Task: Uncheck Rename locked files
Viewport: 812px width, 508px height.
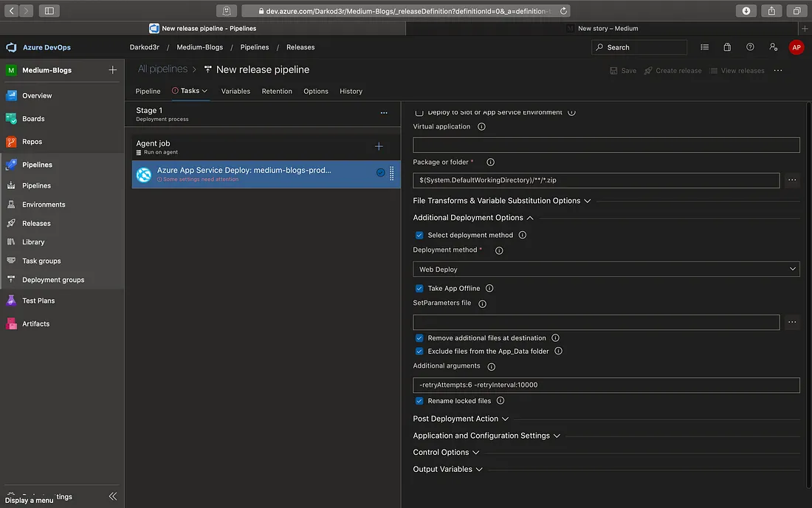Action: (x=419, y=401)
